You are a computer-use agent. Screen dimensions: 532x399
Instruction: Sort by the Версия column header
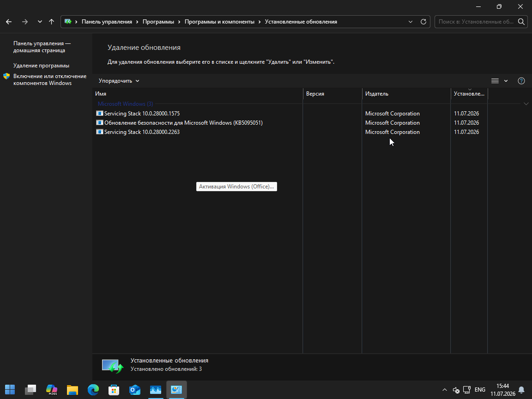[332, 94]
